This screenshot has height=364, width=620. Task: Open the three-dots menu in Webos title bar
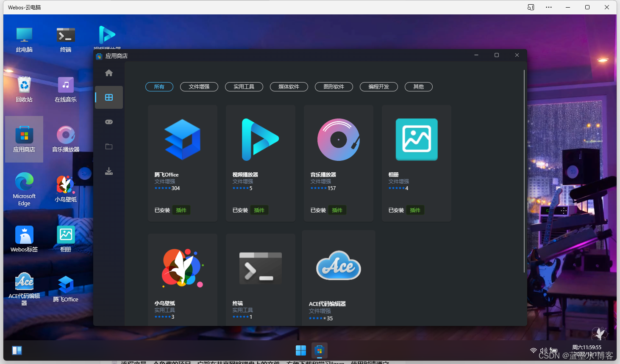pos(549,7)
